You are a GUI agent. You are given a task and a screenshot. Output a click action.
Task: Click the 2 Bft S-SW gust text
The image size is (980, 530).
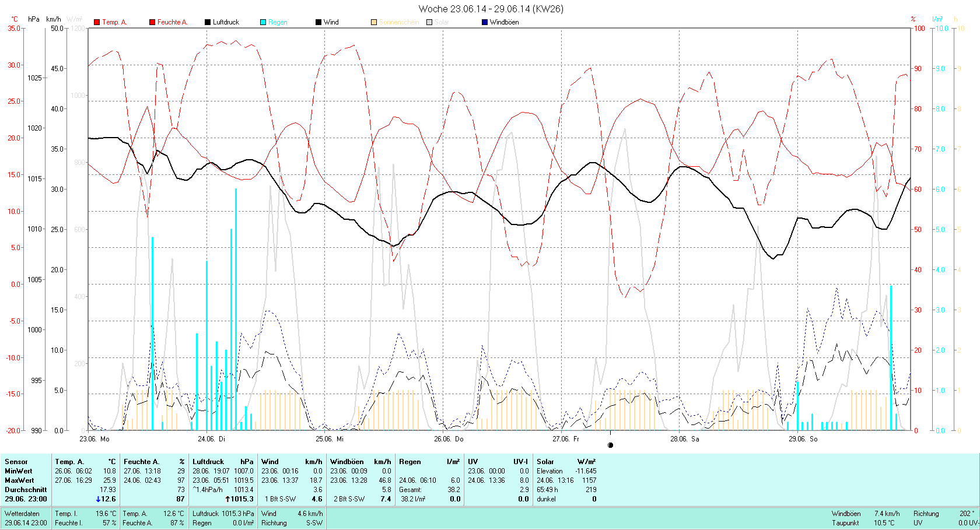click(x=349, y=499)
